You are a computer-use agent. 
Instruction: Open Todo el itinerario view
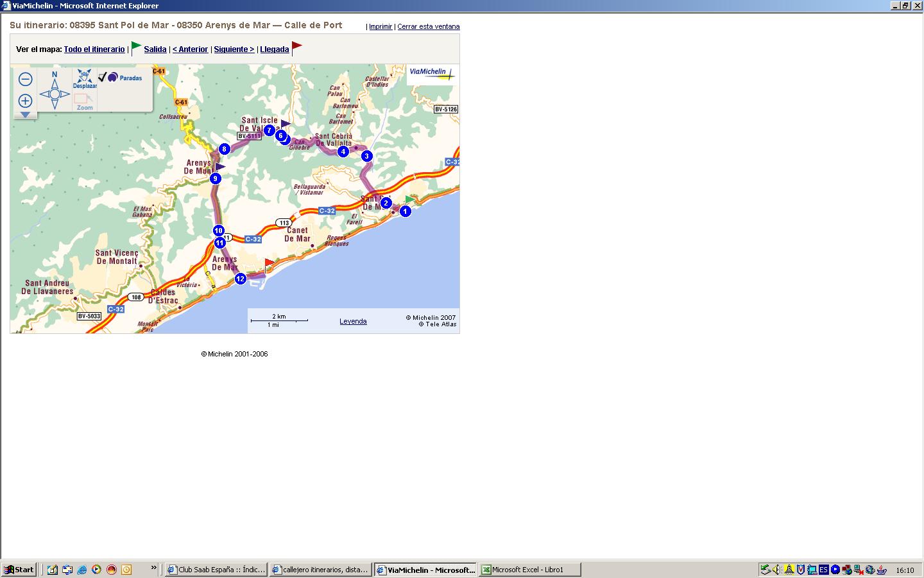click(94, 49)
